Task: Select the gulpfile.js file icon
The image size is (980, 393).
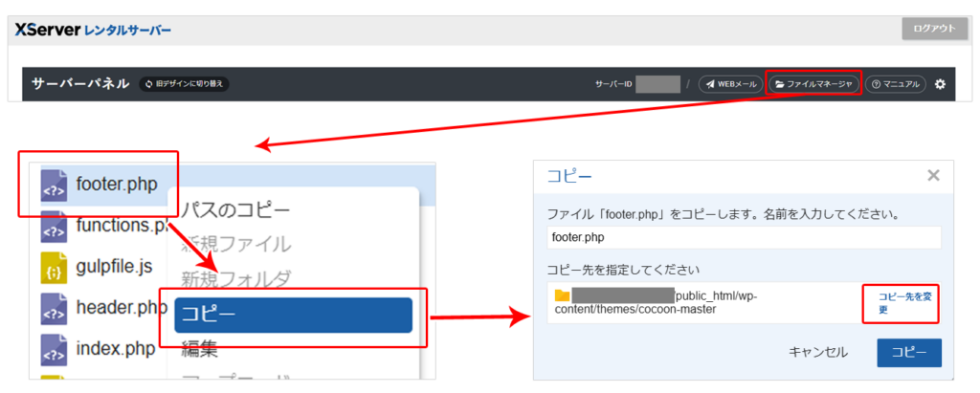Action: [54, 268]
